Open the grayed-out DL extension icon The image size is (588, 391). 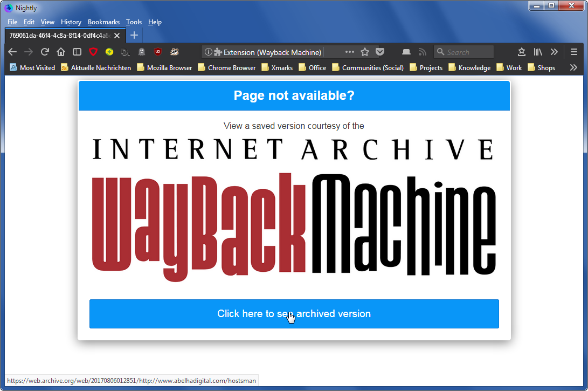coord(126,52)
